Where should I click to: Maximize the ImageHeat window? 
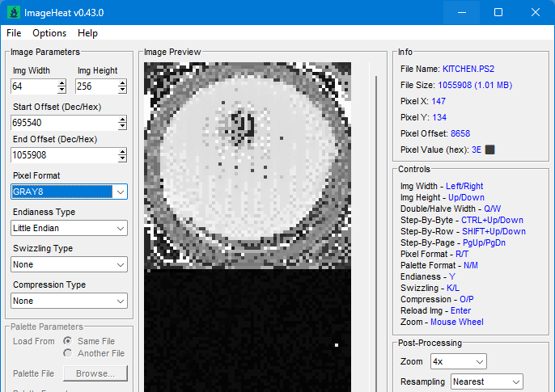pyautogui.click(x=498, y=12)
